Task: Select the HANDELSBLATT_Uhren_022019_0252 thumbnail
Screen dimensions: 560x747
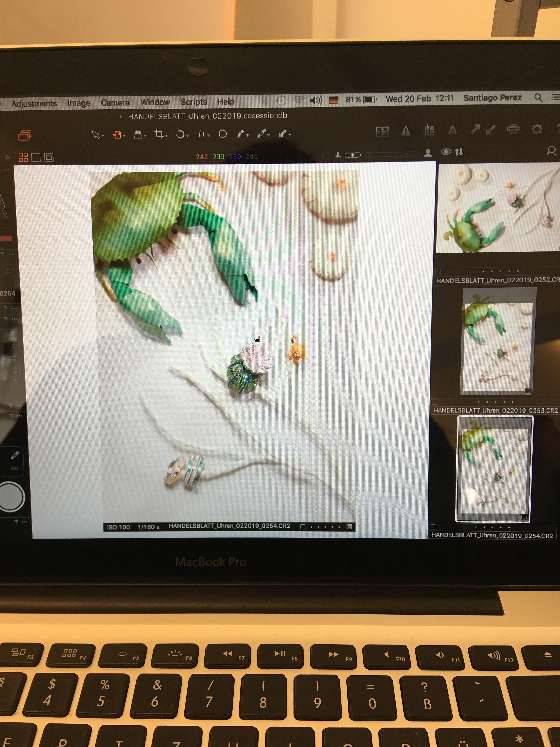Action: (x=498, y=208)
